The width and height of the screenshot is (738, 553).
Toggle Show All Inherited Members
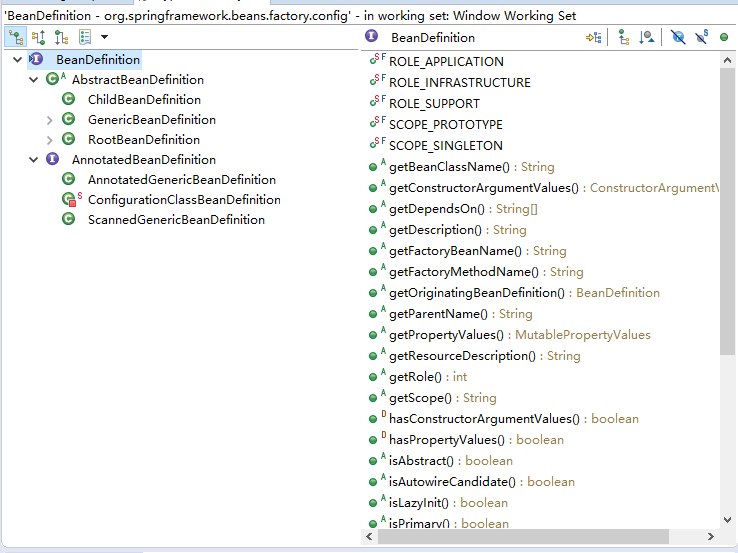pyautogui.click(x=624, y=37)
